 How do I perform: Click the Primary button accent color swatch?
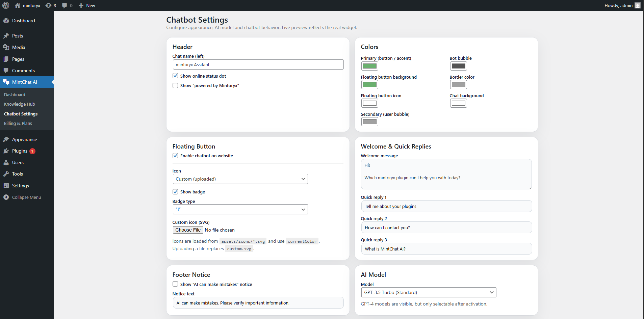click(x=369, y=66)
